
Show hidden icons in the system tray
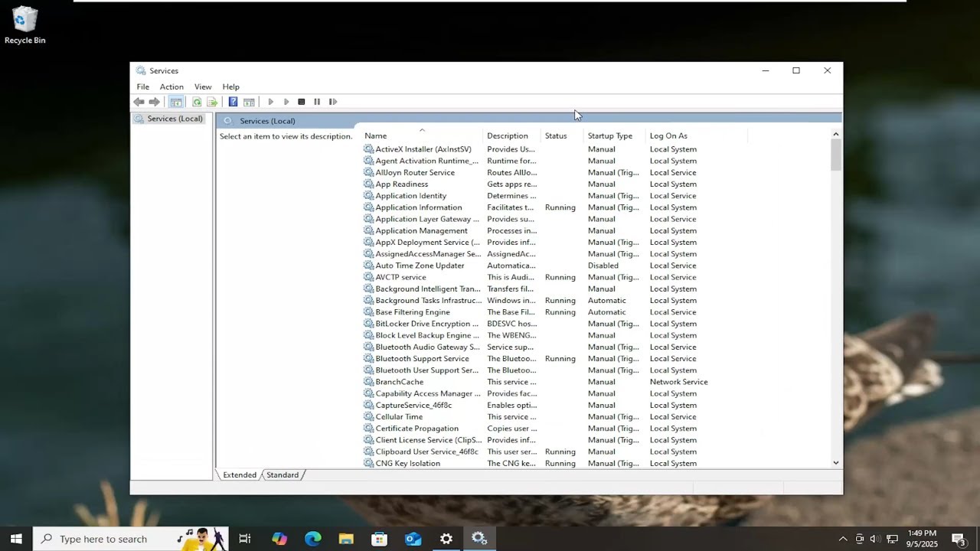[x=843, y=539]
